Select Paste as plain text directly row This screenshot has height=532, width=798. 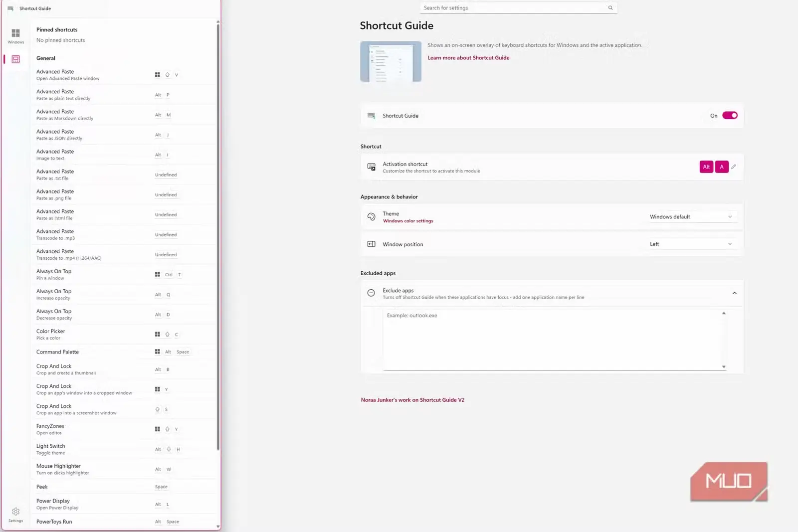click(123, 95)
